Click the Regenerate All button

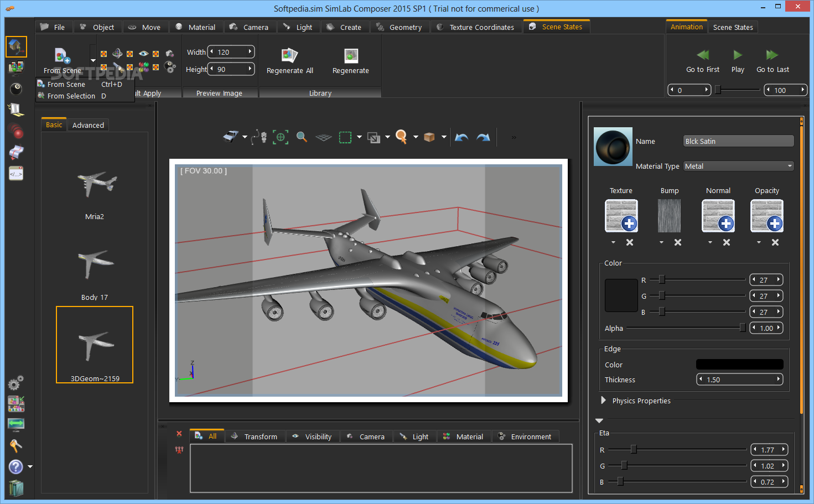290,61
